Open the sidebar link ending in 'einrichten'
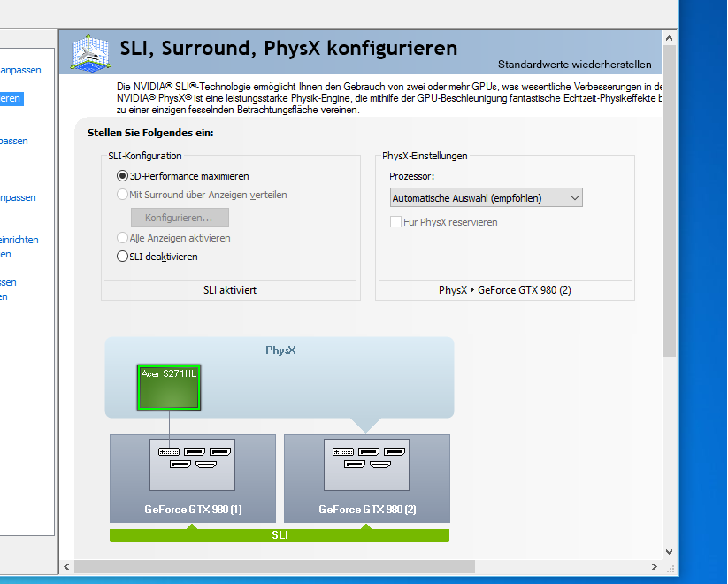Screen dimensions: 728x584 coord(19,240)
